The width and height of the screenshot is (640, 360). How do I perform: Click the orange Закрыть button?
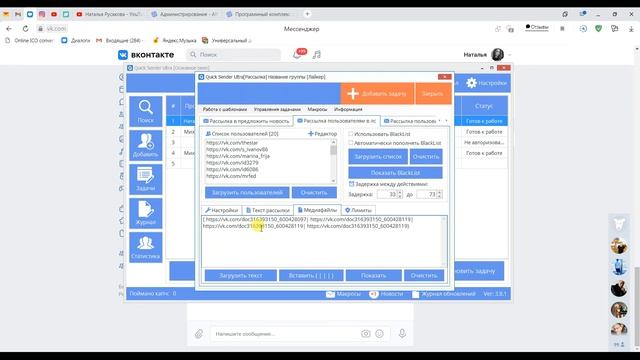coord(433,93)
